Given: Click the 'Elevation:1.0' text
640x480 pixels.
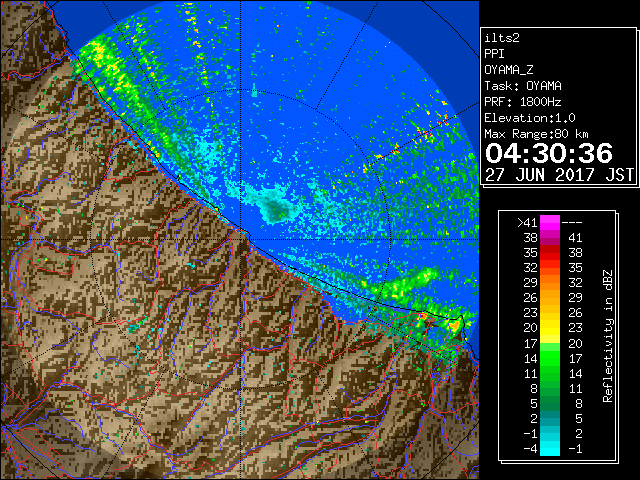Looking at the screenshot, I should tap(530, 118).
